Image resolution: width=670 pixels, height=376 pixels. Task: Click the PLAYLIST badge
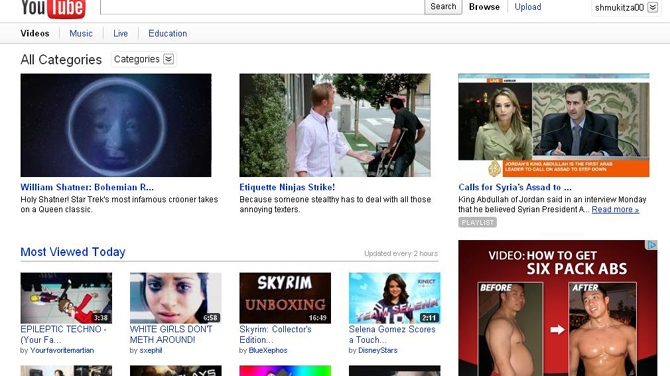pyautogui.click(x=478, y=222)
